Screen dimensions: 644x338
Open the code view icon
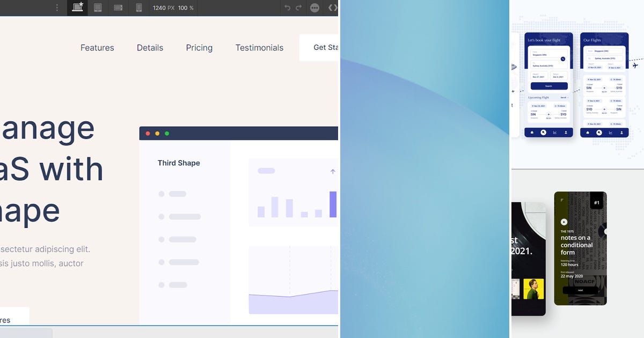click(332, 8)
